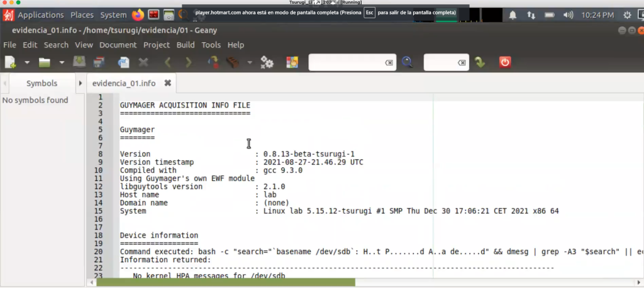
Task: Open the Edit menu
Action: pos(30,45)
